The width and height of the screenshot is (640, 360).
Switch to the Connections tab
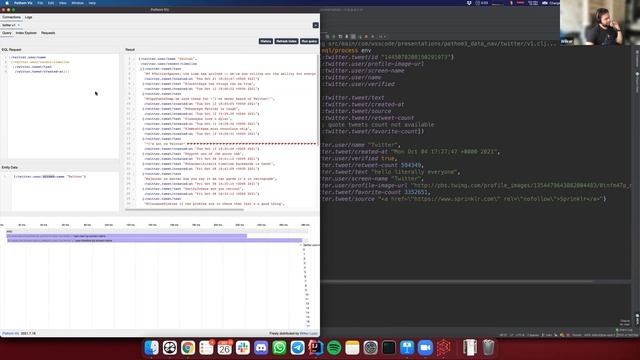click(11, 17)
